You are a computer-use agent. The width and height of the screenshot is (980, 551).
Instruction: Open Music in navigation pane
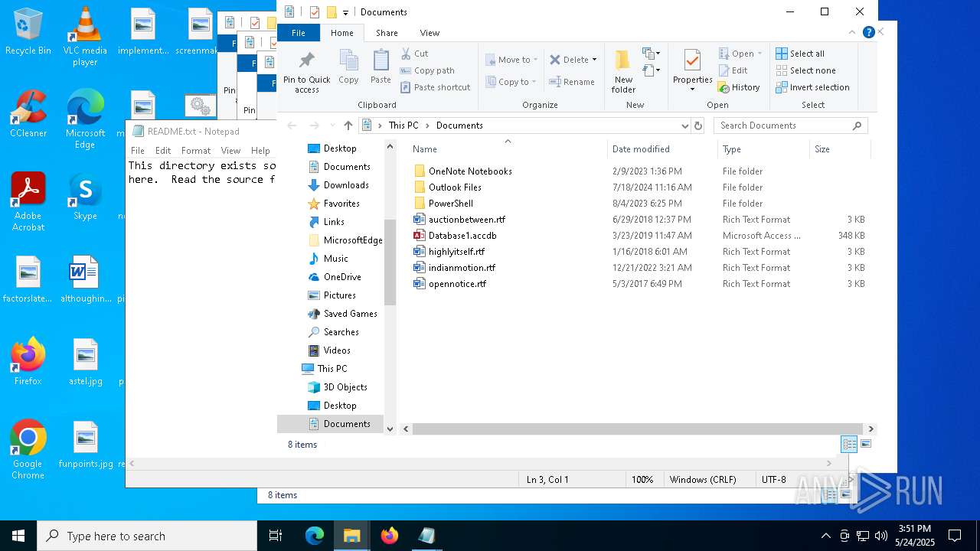pyautogui.click(x=335, y=259)
